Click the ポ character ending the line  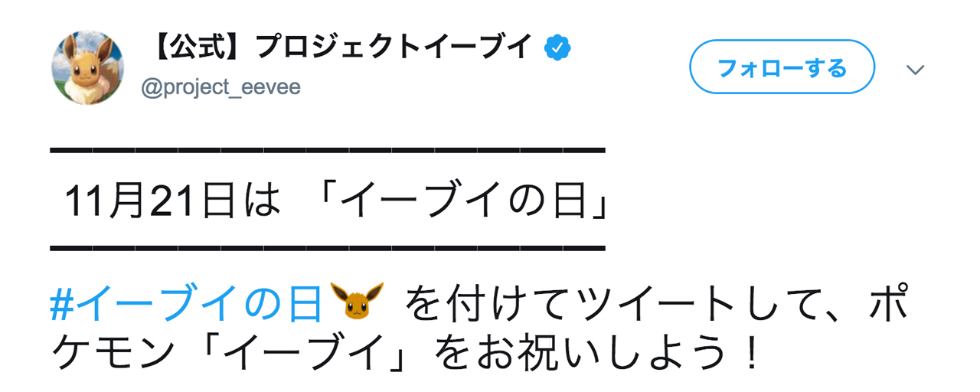pos(890,303)
